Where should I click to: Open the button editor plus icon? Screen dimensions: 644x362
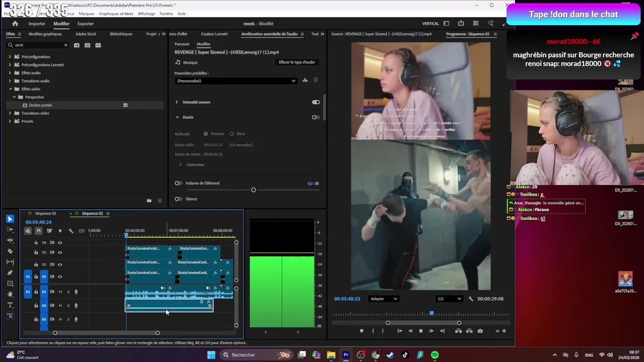(504, 331)
